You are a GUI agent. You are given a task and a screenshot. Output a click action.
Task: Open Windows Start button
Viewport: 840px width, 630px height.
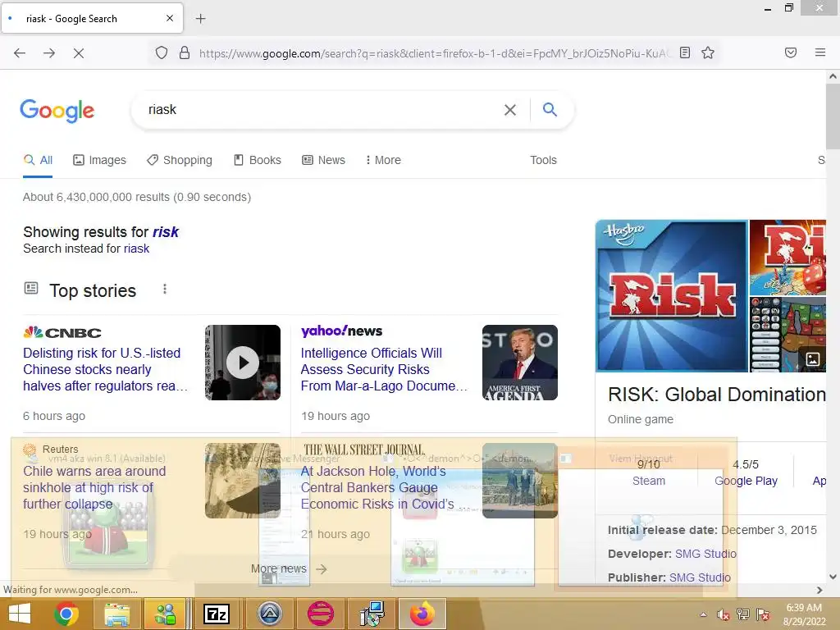20,614
